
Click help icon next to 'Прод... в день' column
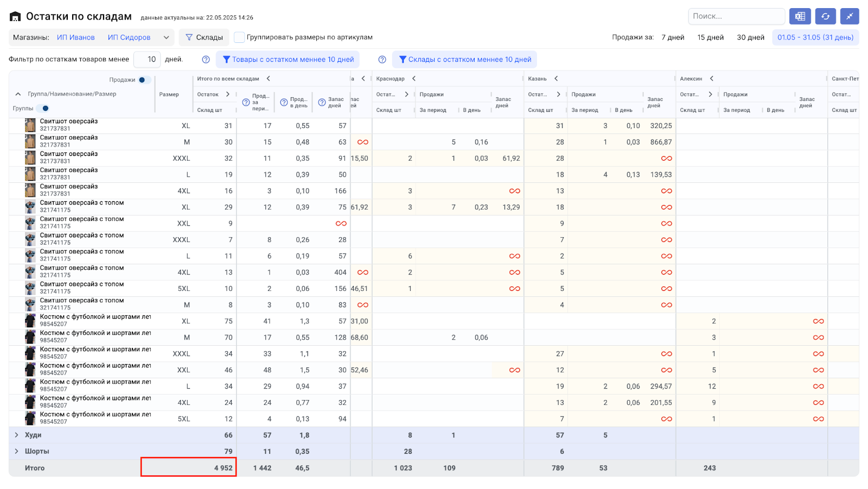pos(284,102)
